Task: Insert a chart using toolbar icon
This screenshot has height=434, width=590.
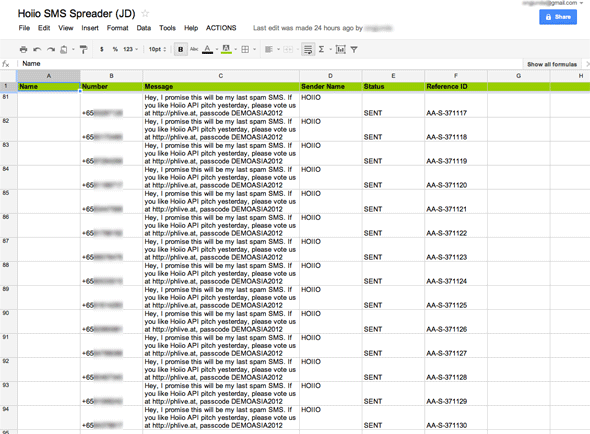Action: 341,49
